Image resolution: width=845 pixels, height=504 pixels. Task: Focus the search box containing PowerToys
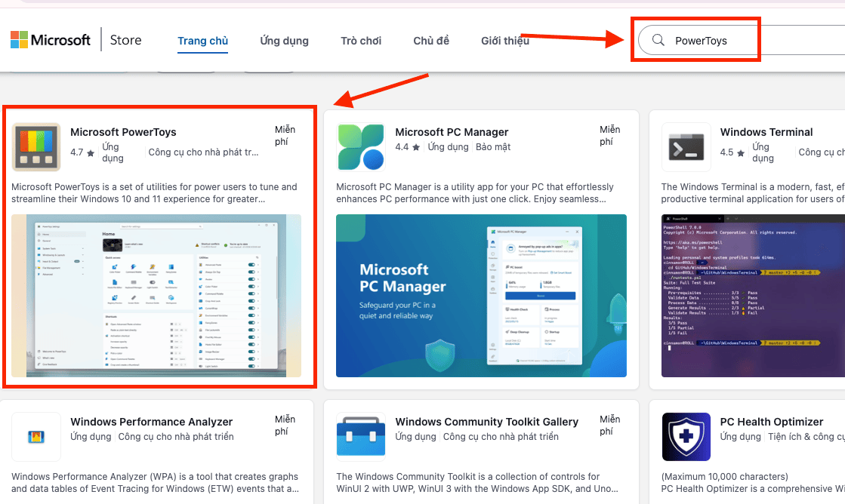tap(742, 41)
